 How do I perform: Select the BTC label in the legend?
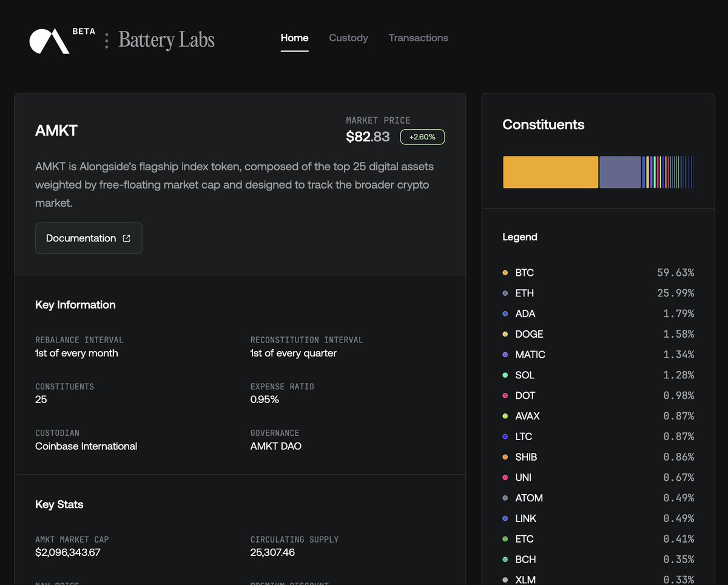(525, 273)
